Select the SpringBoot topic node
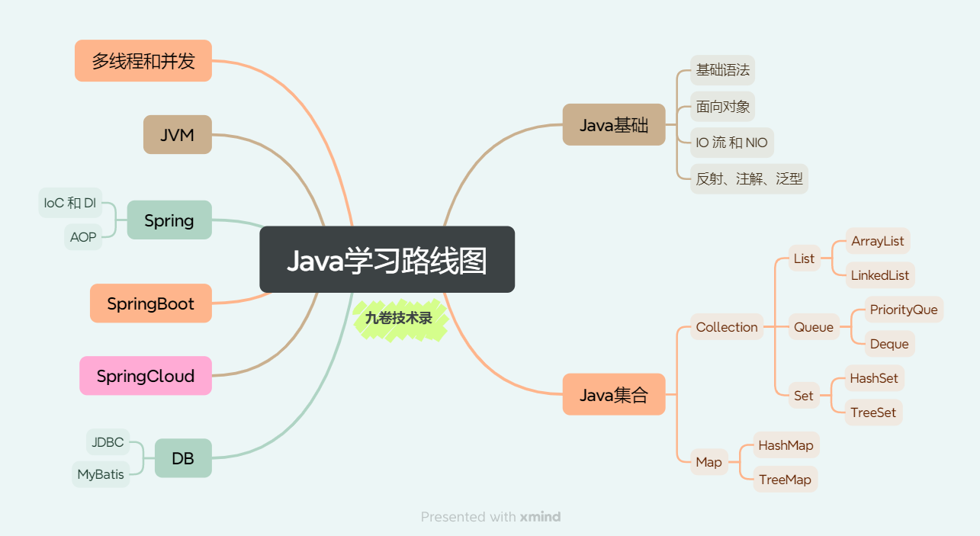 (x=151, y=303)
